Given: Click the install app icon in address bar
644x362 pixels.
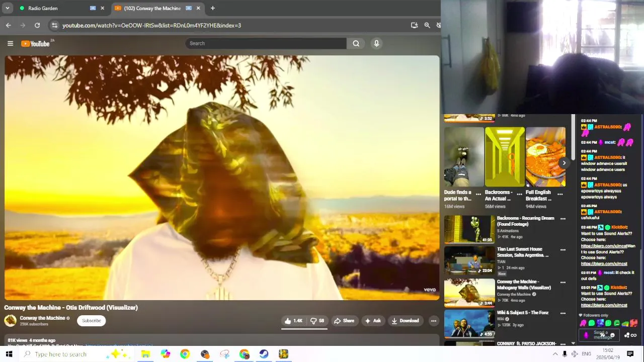Looking at the screenshot, I should pyautogui.click(x=414, y=25).
